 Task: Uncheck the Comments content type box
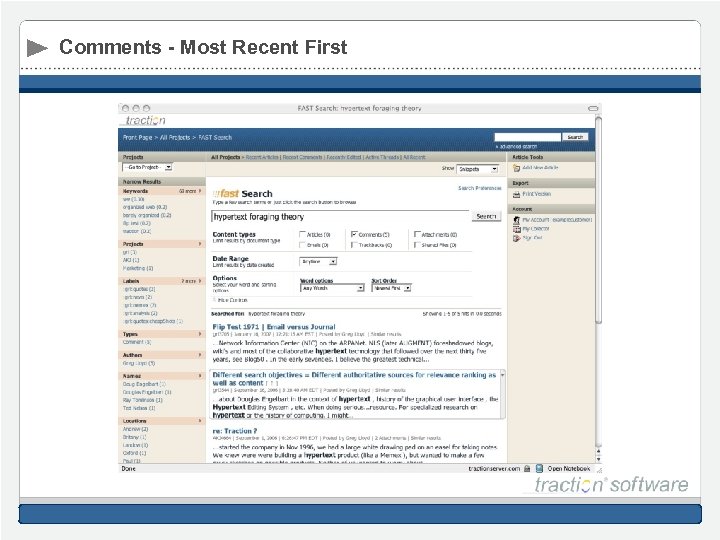(x=354, y=234)
